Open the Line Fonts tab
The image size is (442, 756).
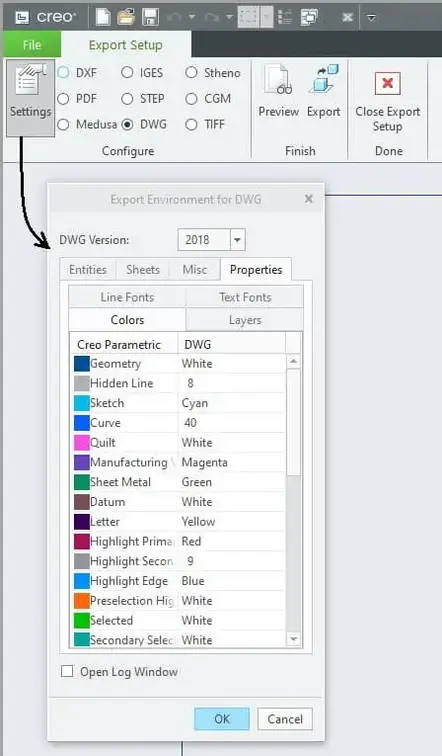pyautogui.click(x=127, y=297)
